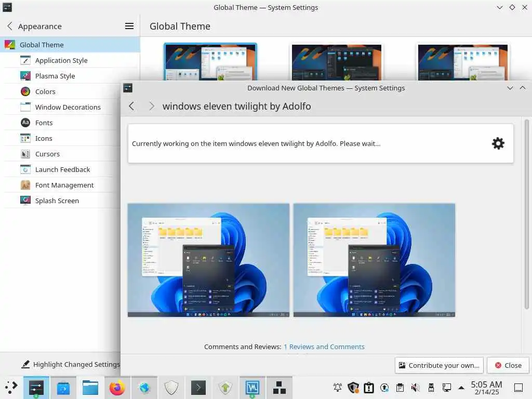Open the sidebar hamburger menu
Screen dimensions: 532x399
click(129, 26)
